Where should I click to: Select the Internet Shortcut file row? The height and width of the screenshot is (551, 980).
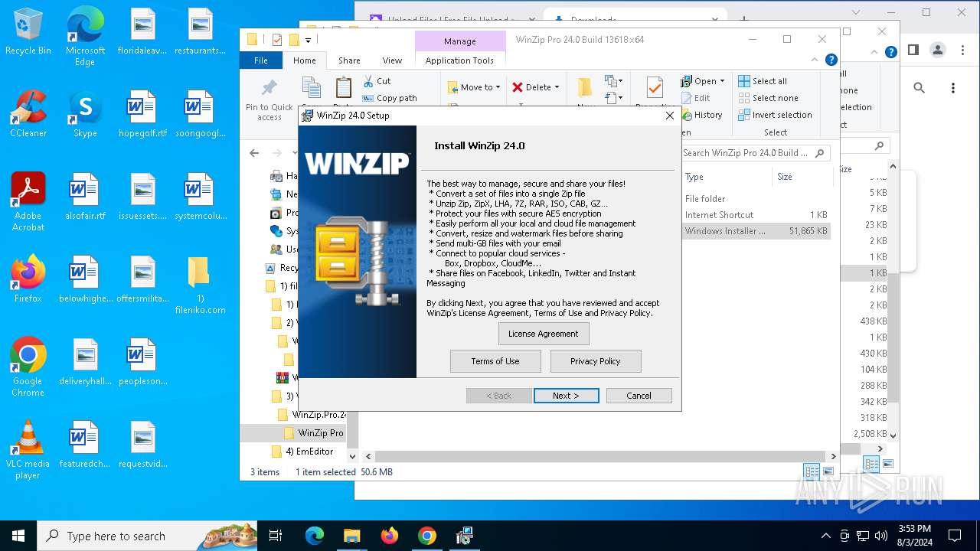(756, 215)
